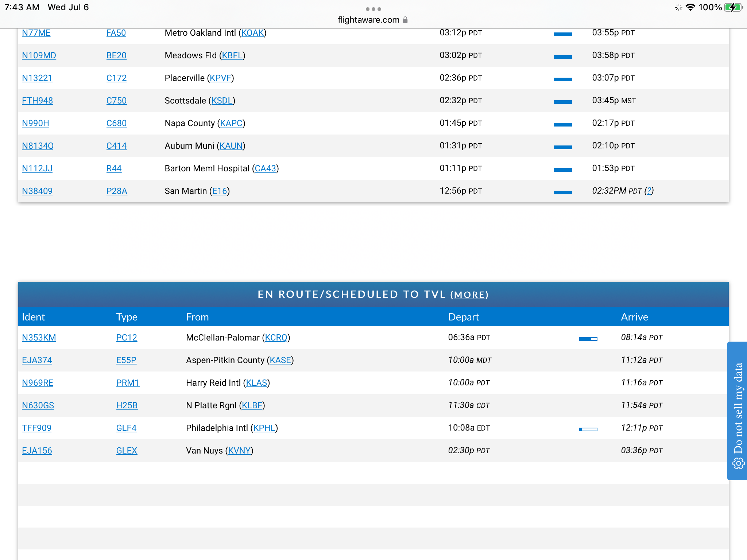Click the gear icon on privacy tab
The image size is (747, 560).
[738, 464]
